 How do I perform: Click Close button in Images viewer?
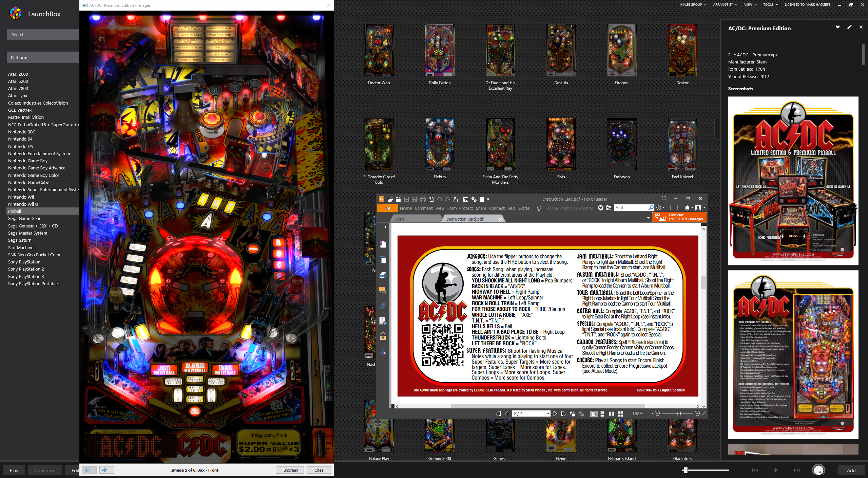319,470
